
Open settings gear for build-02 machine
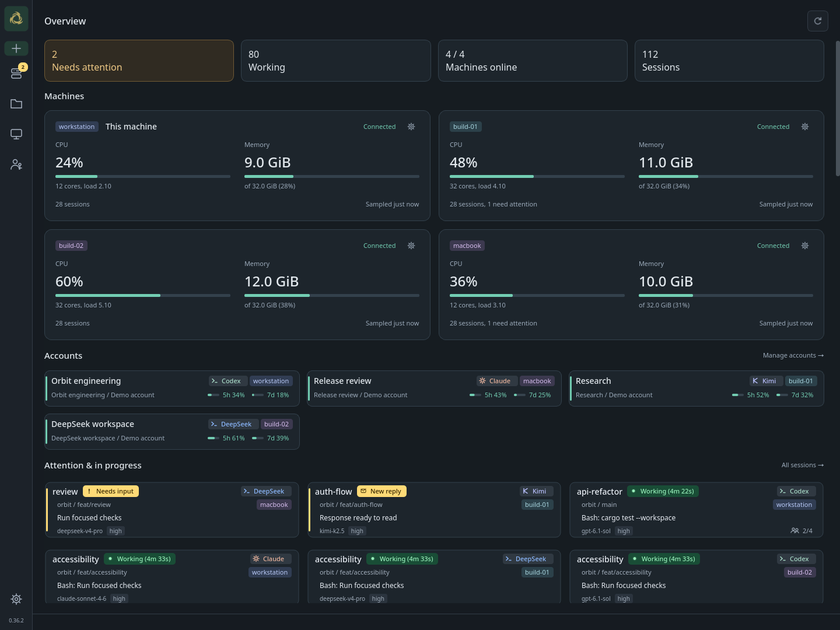tap(411, 246)
